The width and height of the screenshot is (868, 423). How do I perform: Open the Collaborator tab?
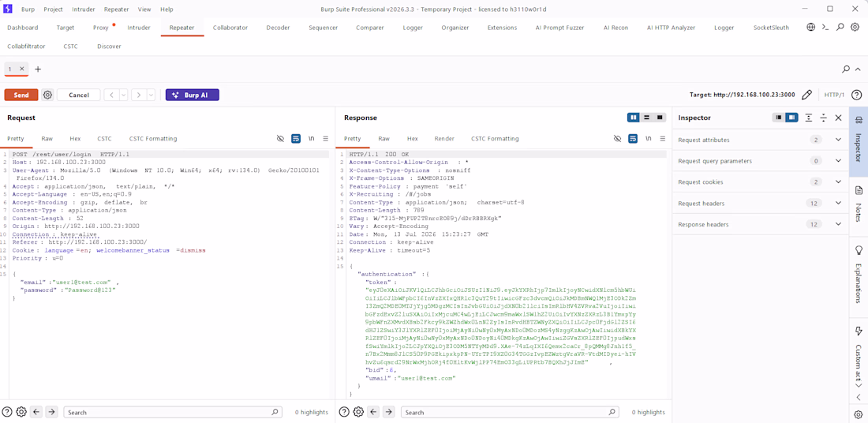[x=230, y=27]
